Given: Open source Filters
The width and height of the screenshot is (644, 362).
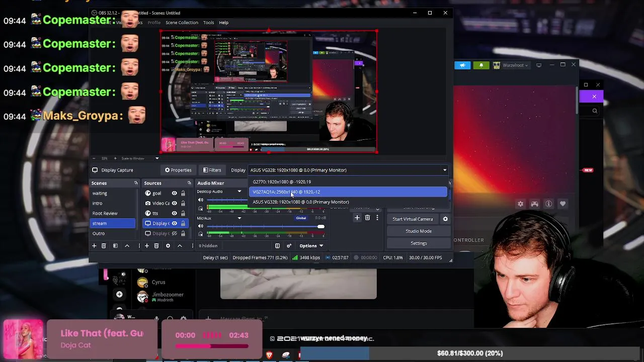Looking at the screenshot, I should [x=212, y=170].
